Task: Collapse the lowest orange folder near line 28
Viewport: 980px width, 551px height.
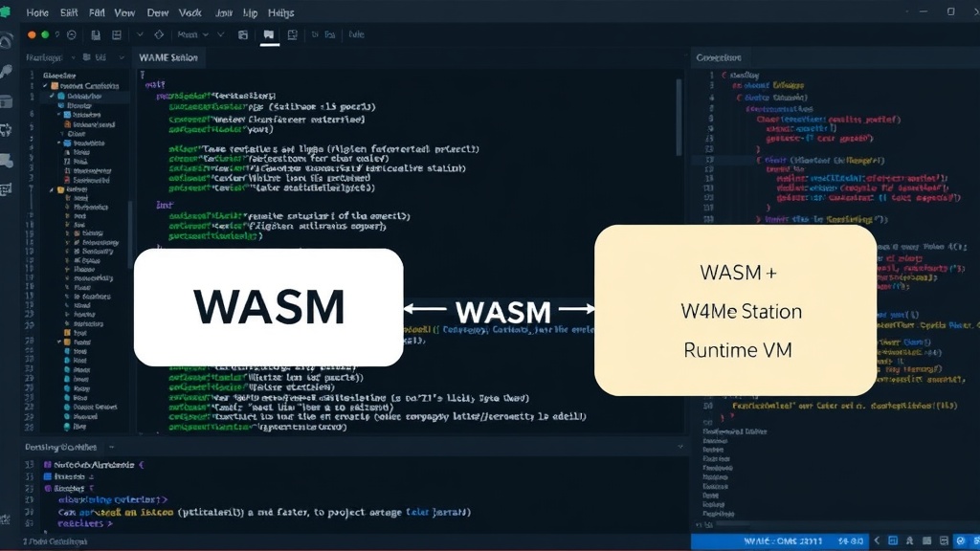Action: (59, 342)
